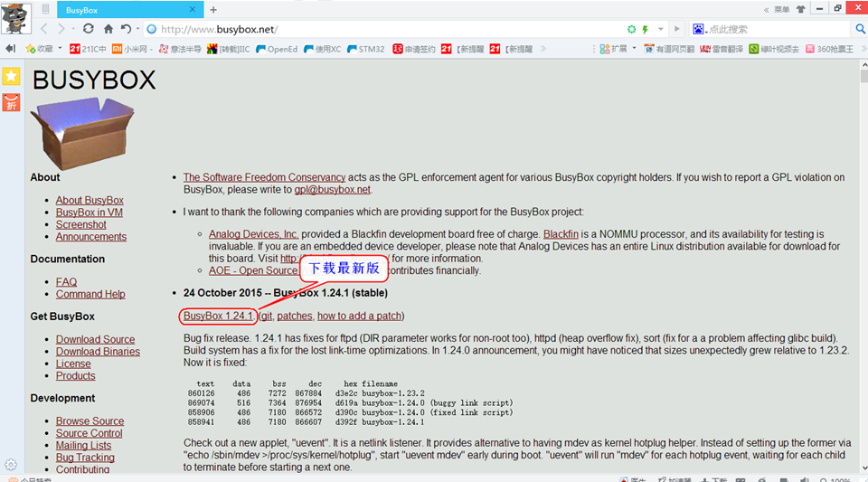Image resolution: width=868 pixels, height=482 pixels.
Task: Click the Baidu paw search engine icon
Action: [x=699, y=29]
